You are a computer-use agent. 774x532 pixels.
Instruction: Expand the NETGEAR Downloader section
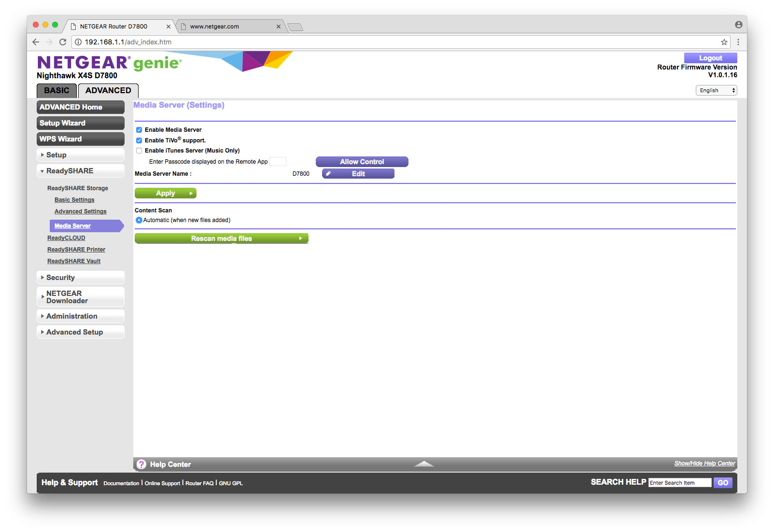click(80, 297)
